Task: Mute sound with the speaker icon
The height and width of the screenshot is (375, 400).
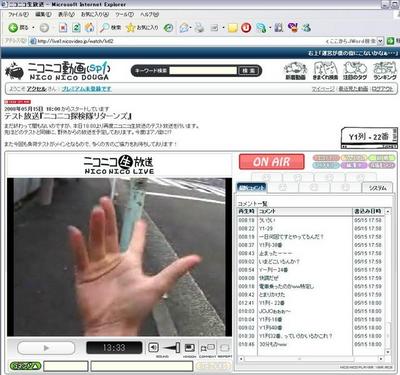Action: tap(153, 348)
